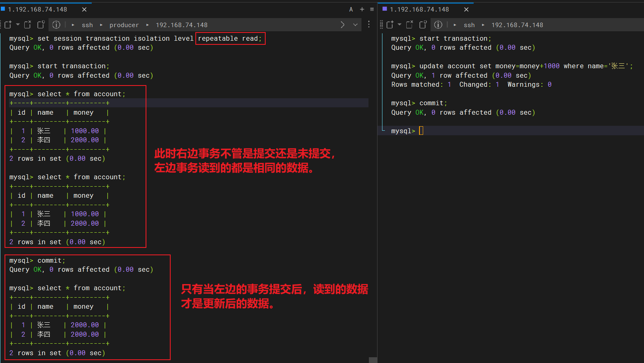Click the info icon in right pane address bar

point(438,25)
